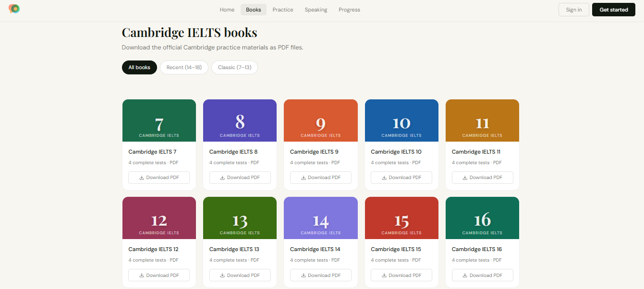Open the teal Cambridge IELTS 16 cover
Image resolution: width=644 pixels, height=289 pixels.
tap(482, 218)
